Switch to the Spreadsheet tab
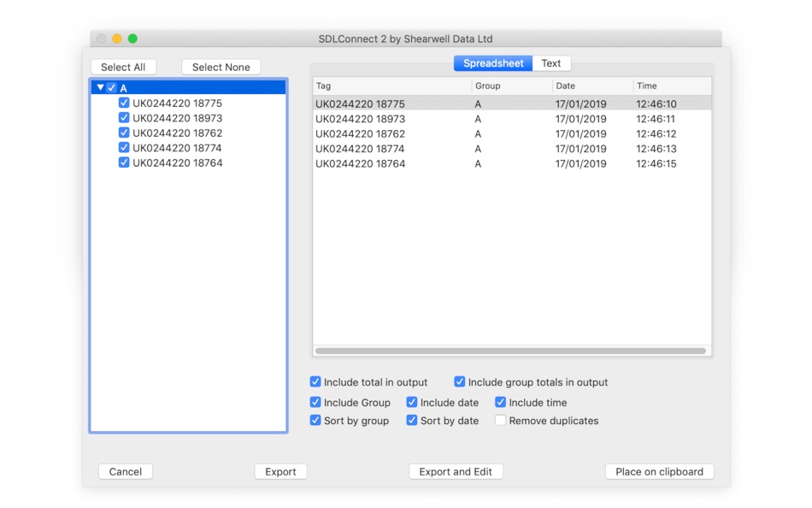Screen dimensions: 812x508 click(493, 63)
